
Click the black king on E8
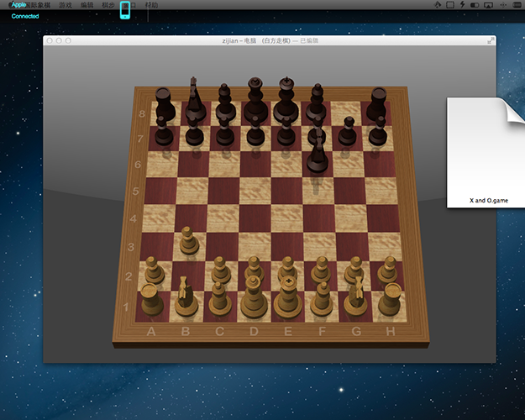[x=286, y=99]
